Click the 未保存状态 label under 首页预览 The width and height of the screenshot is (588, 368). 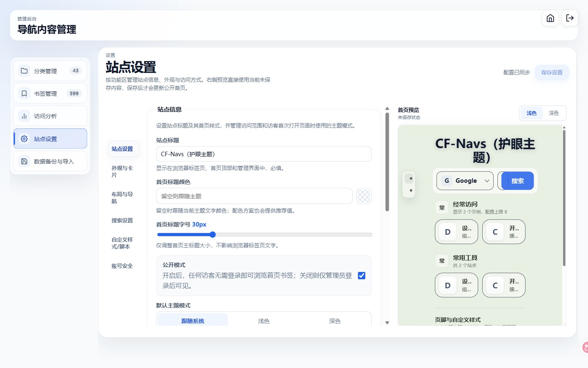coord(409,117)
